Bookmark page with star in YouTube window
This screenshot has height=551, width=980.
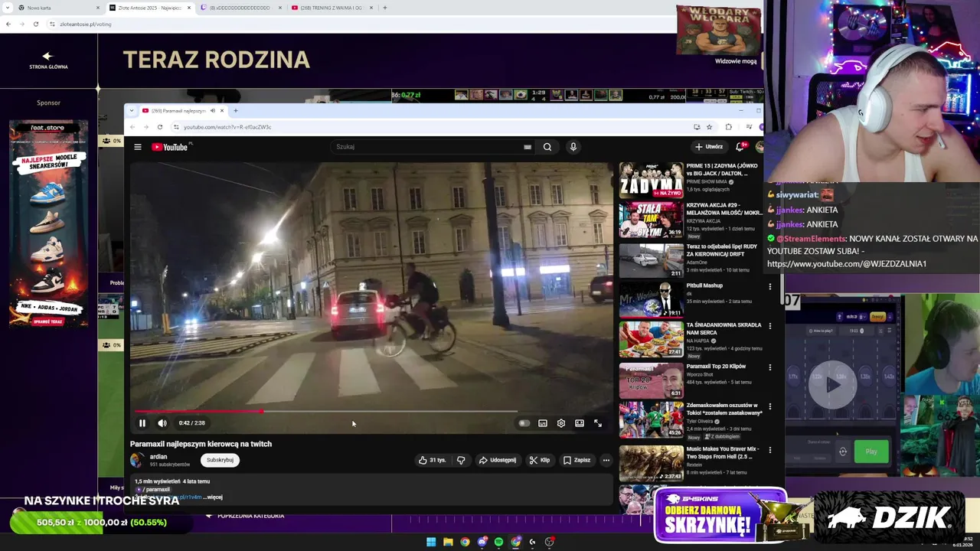click(709, 127)
